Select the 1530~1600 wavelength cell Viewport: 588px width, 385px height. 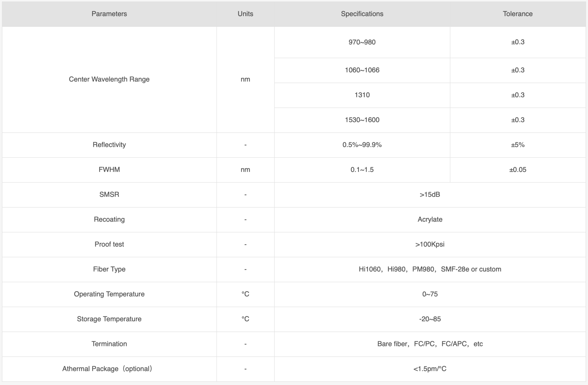click(362, 120)
